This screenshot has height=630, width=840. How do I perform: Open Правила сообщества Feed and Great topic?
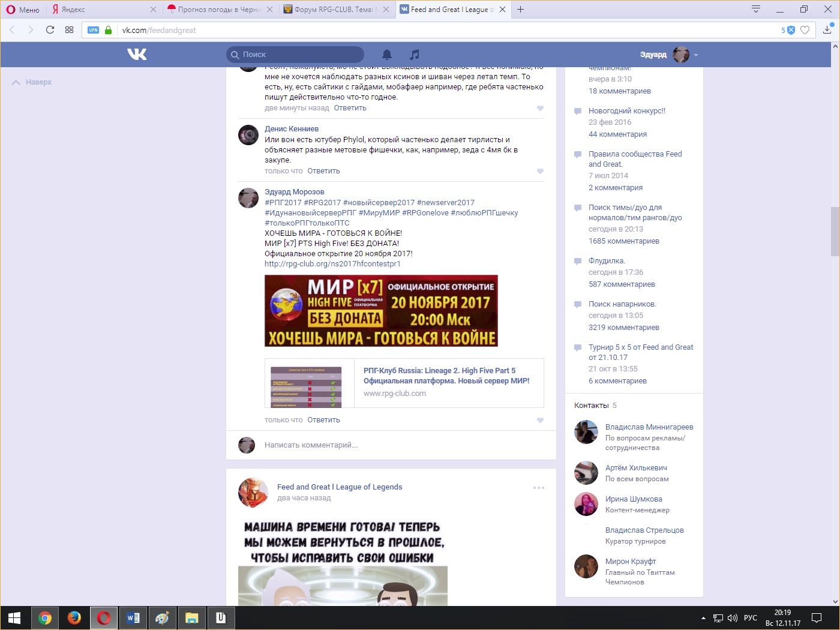(635, 159)
